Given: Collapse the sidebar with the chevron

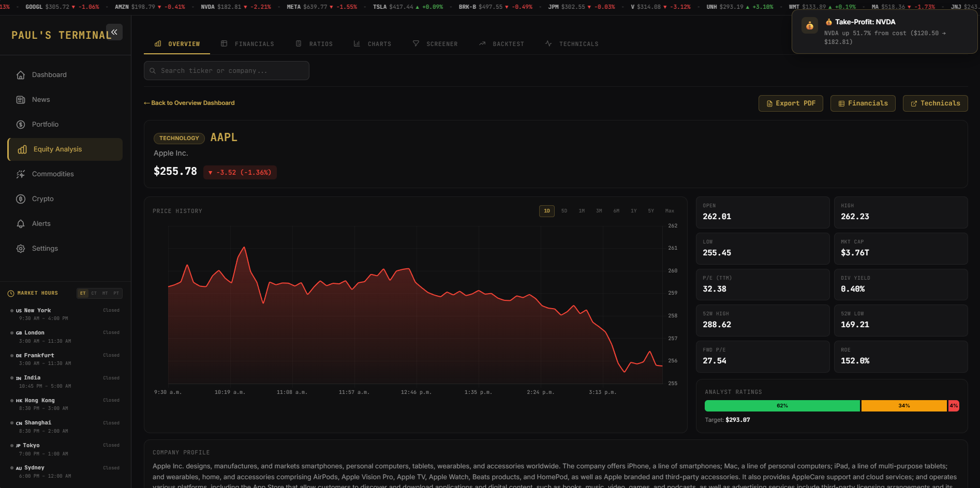Looking at the screenshot, I should [114, 32].
